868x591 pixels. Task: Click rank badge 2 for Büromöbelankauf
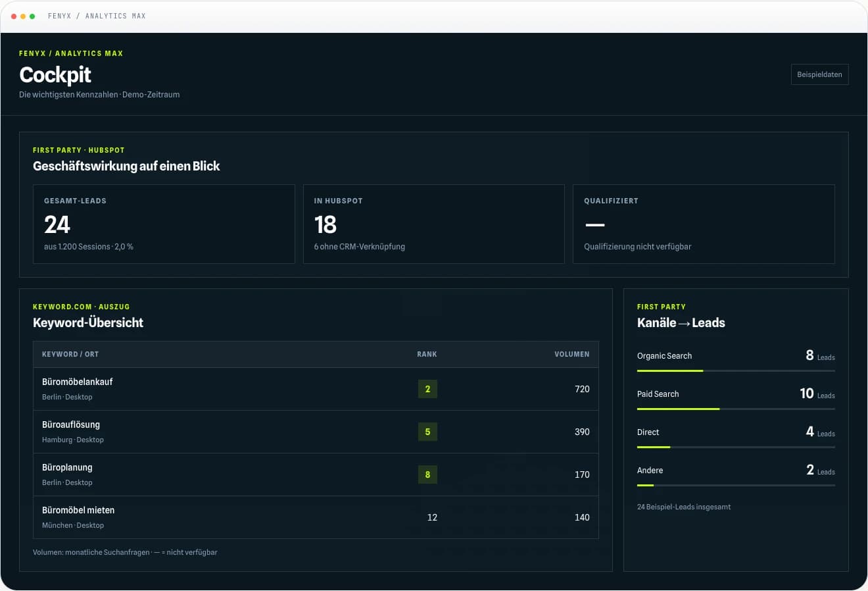[427, 389]
